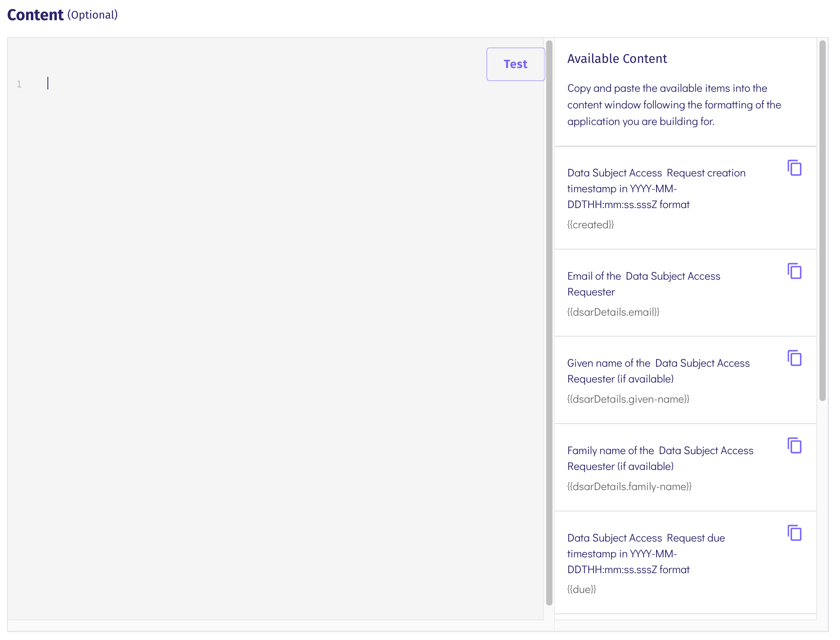840x640 pixels.
Task: Click line number 1 in the editor gutter
Action: tap(19, 84)
